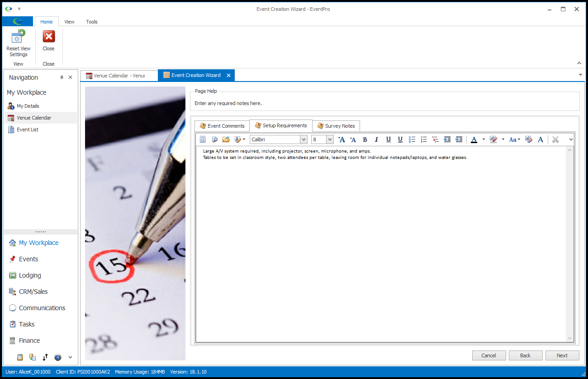
Task: Toggle bulleted list
Action: pyautogui.click(x=412, y=139)
